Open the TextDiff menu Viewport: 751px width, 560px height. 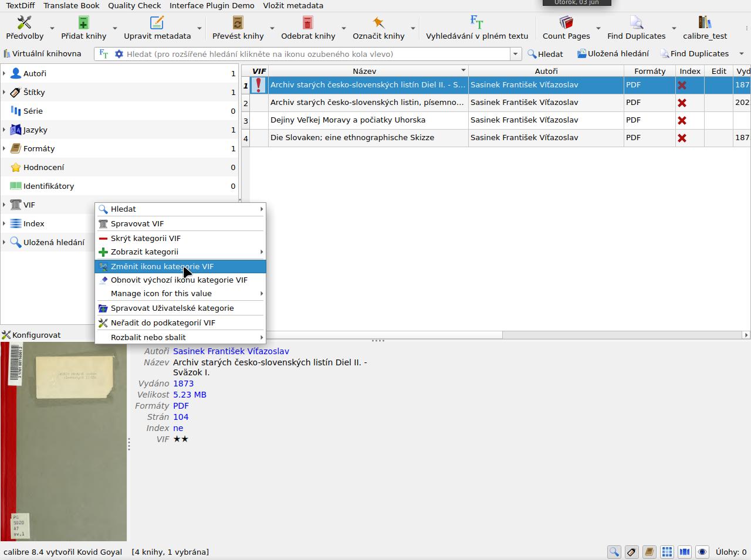pyautogui.click(x=21, y=5)
